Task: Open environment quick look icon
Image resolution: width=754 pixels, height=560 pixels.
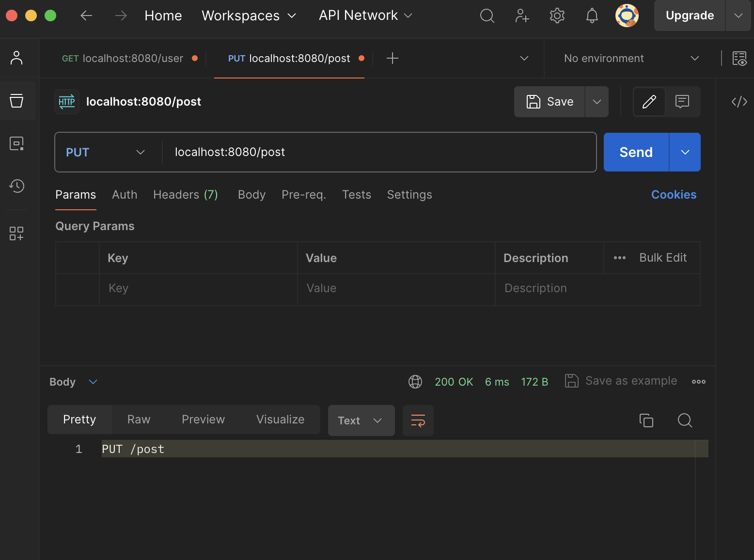Action: 739,58
